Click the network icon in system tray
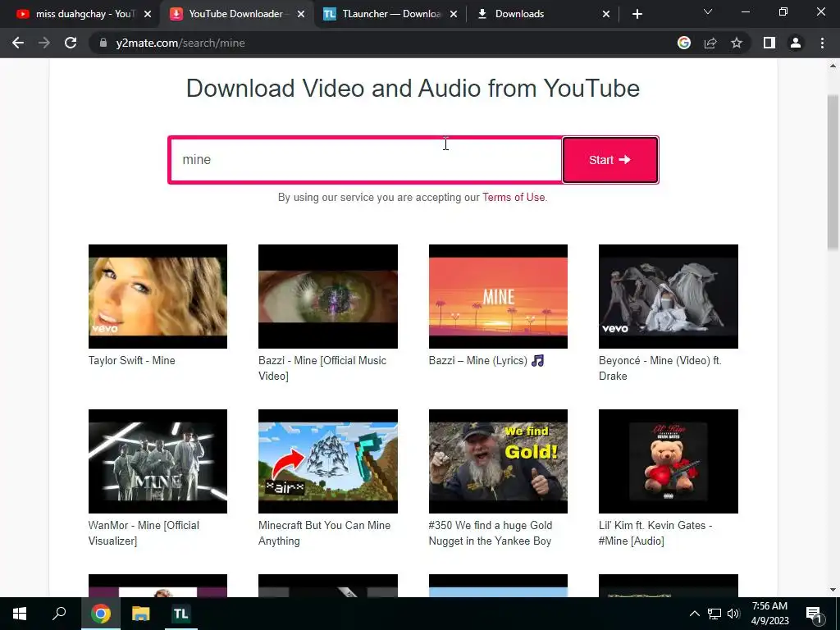Viewport: 840px width, 630px height. [714, 614]
